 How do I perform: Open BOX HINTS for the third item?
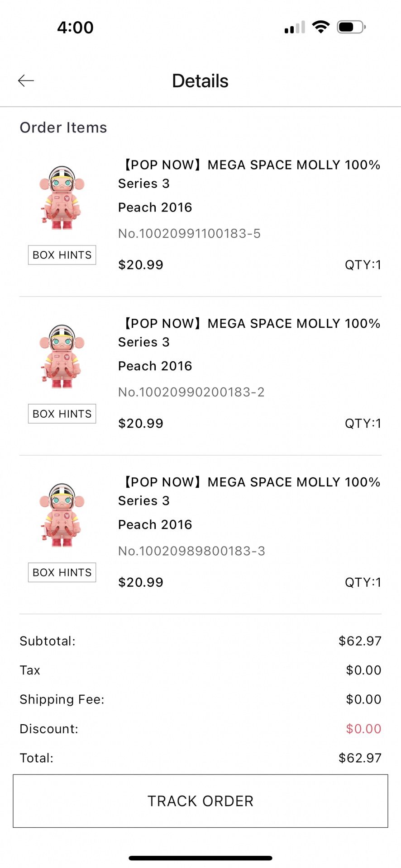[62, 572]
